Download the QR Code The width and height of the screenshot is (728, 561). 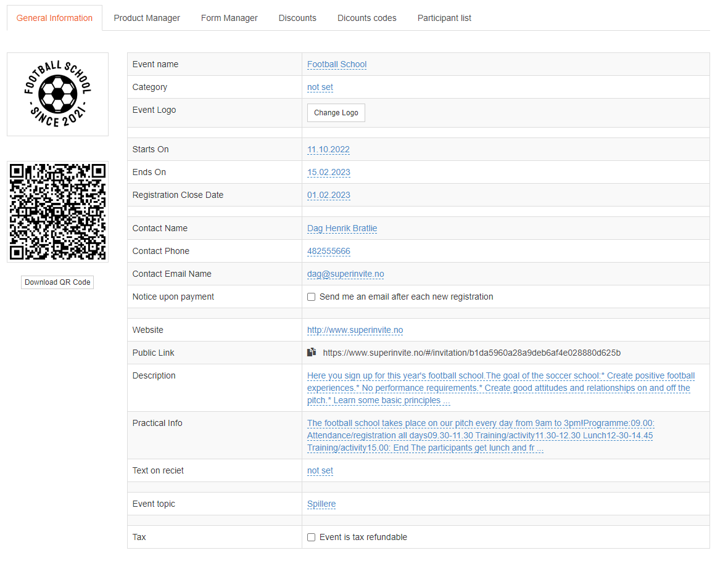[x=57, y=282]
